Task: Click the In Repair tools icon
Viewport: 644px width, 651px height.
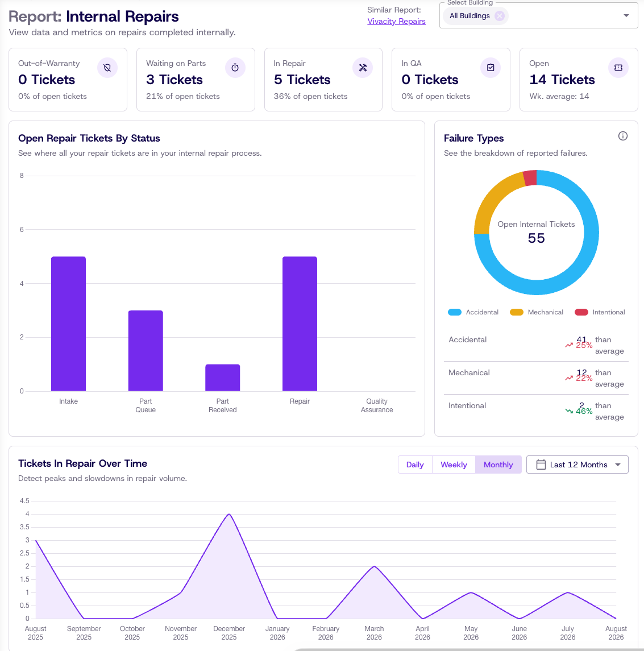Action: pyautogui.click(x=363, y=68)
